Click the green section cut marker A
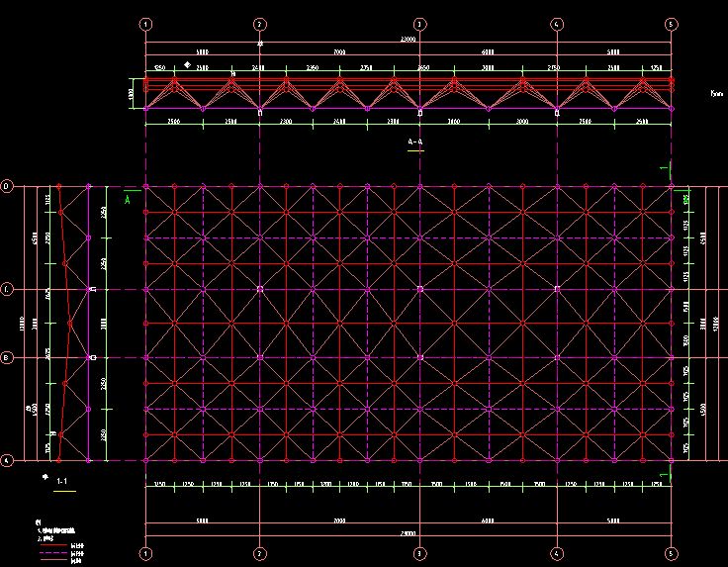 pyautogui.click(x=128, y=199)
